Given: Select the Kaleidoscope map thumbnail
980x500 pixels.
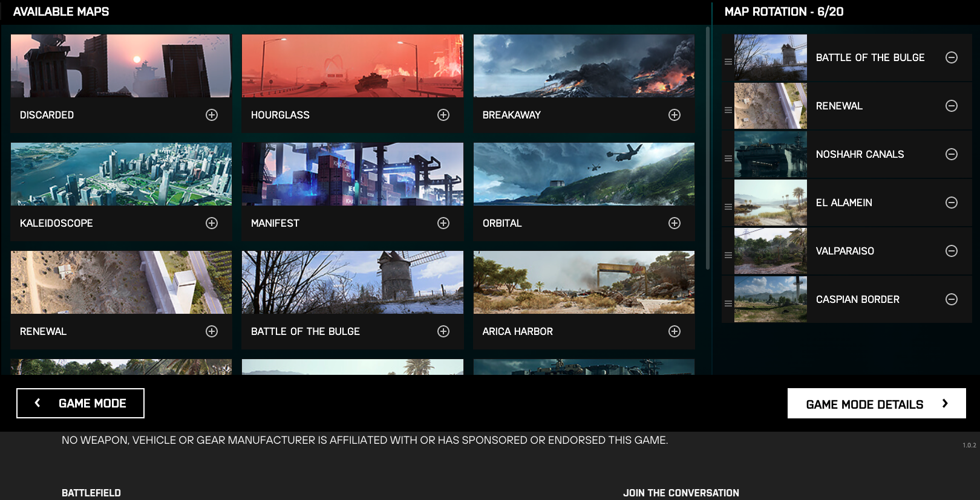Looking at the screenshot, I should point(121,174).
